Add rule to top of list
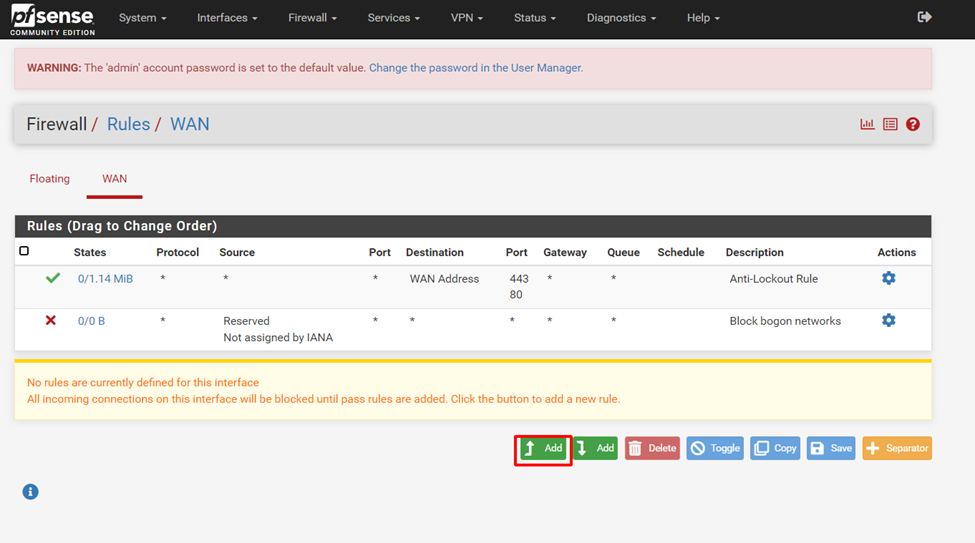The height and width of the screenshot is (543, 975). click(543, 449)
